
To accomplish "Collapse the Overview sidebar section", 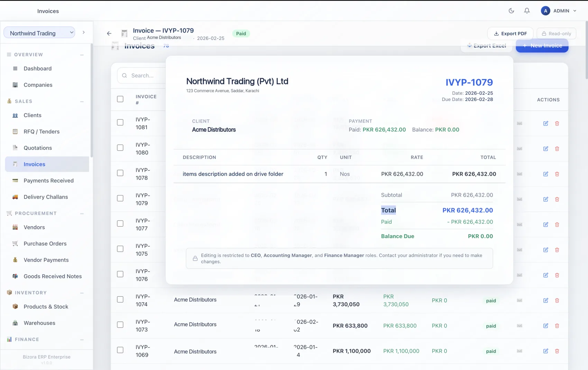I will [x=82, y=55].
